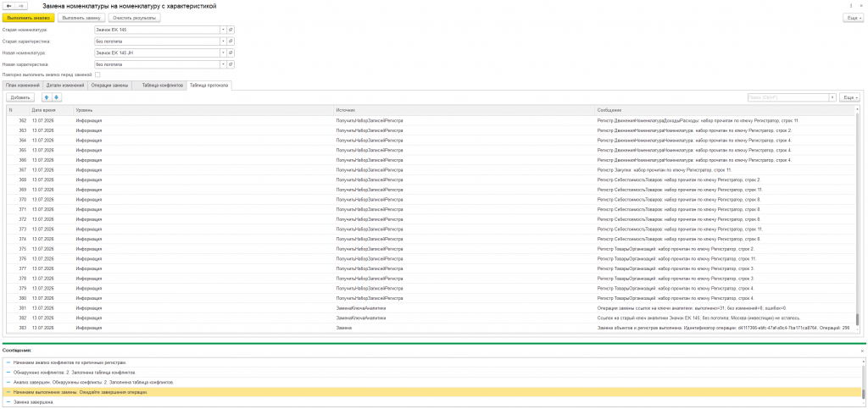This screenshot has width=868, height=409.
Task: Expand the Новая характеристика dropdown list
Action: click(223, 64)
